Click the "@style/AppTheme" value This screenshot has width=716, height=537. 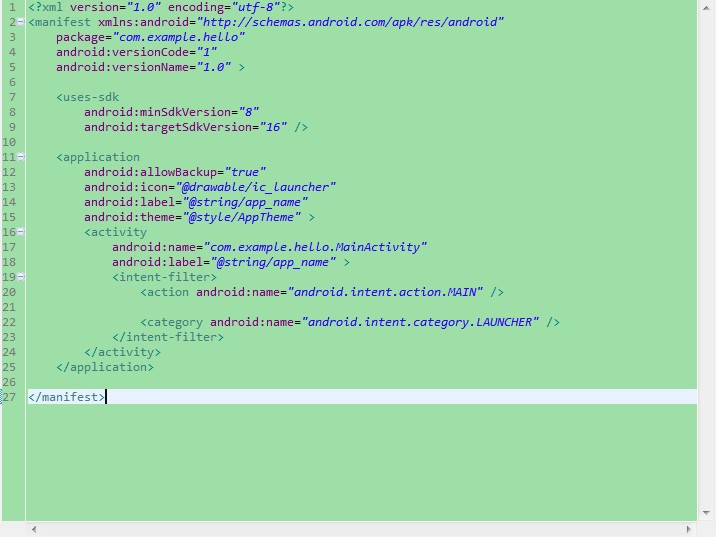[x=242, y=217]
